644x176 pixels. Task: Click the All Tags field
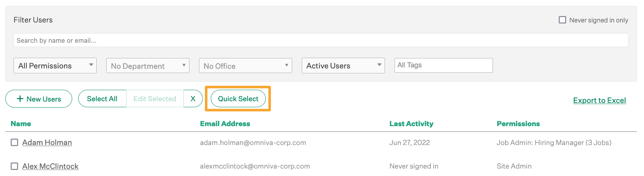443,65
